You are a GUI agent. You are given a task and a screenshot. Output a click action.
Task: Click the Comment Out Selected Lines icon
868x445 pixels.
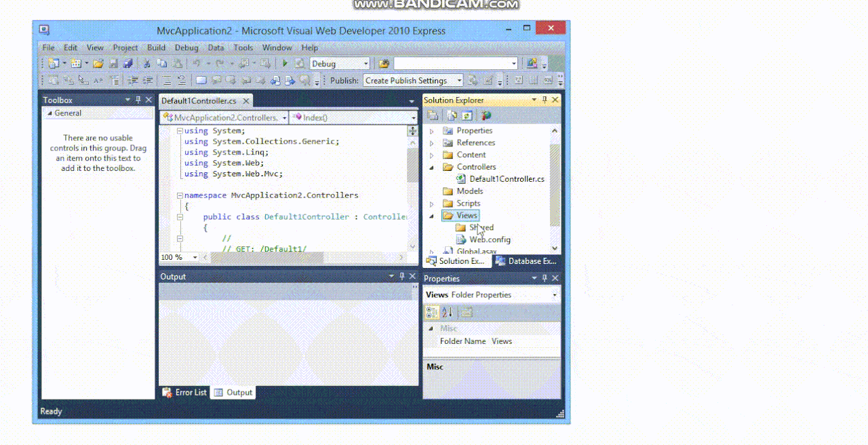point(167,80)
